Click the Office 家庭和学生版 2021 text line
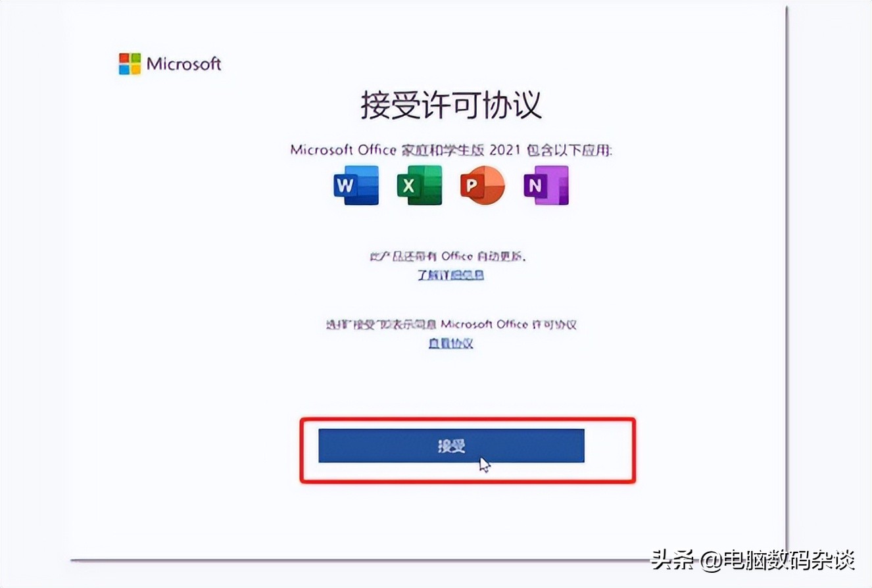This screenshot has height=588, width=872. point(451,150)
